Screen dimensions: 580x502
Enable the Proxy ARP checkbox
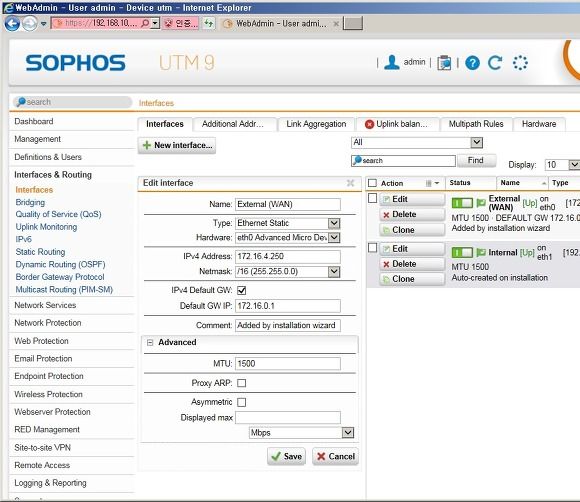(242, 383)
